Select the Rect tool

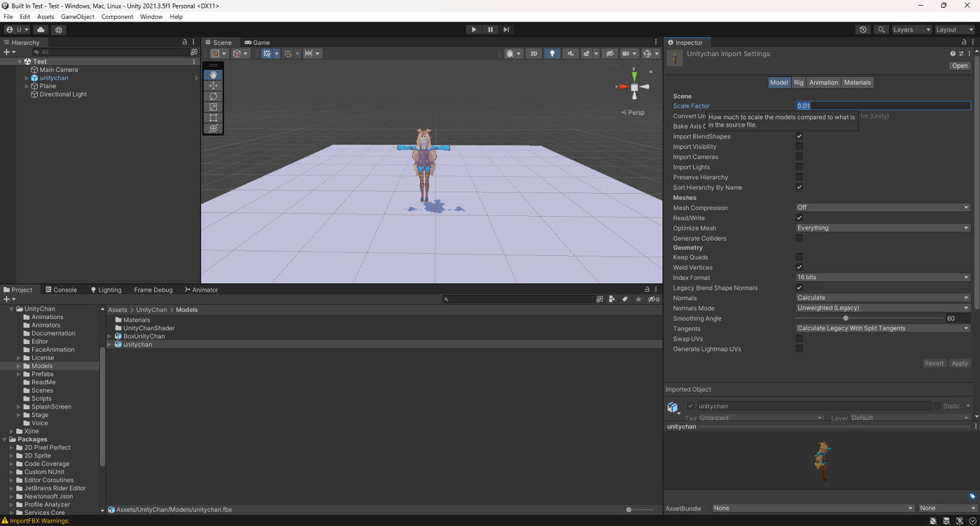(x=213, y=118)
